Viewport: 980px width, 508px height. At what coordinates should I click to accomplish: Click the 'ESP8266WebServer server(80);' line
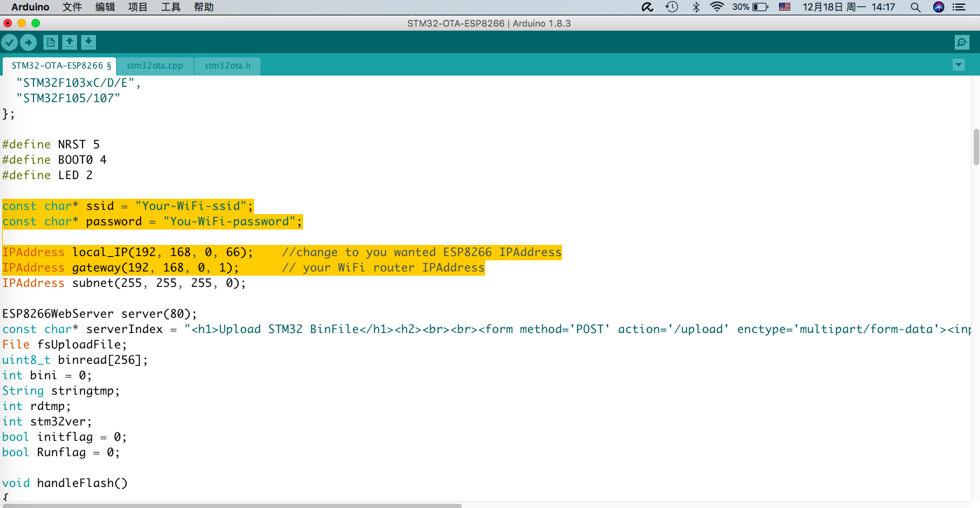click(x=100, y=313)
